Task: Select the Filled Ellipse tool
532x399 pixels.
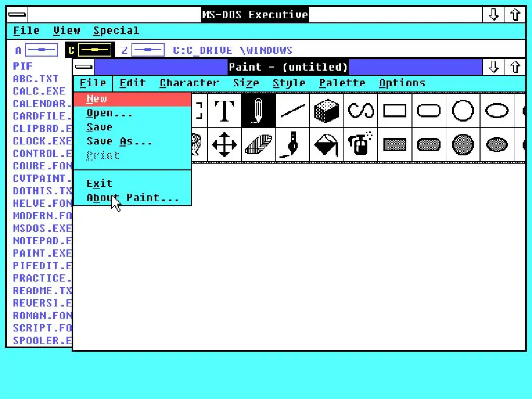Action: coord(497,144)
